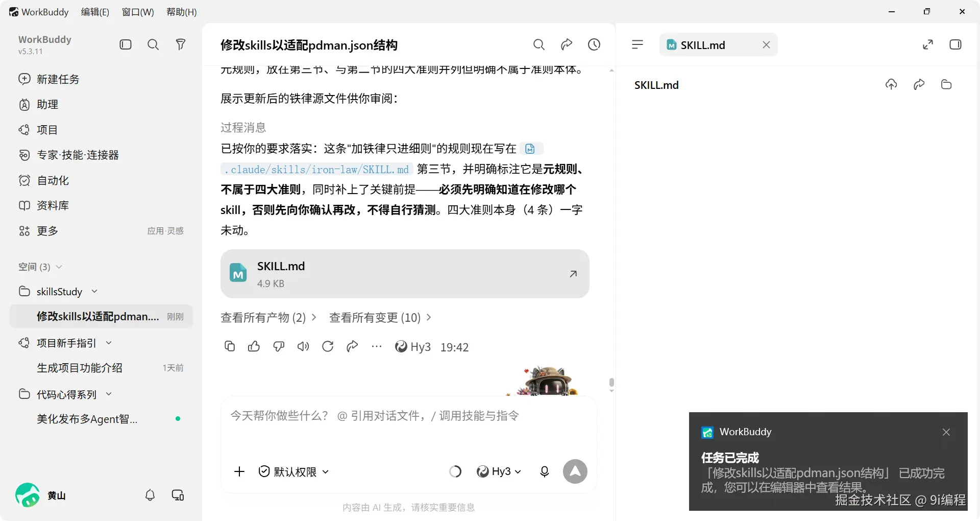Open the 帮助(H) menu

[182, 12]
